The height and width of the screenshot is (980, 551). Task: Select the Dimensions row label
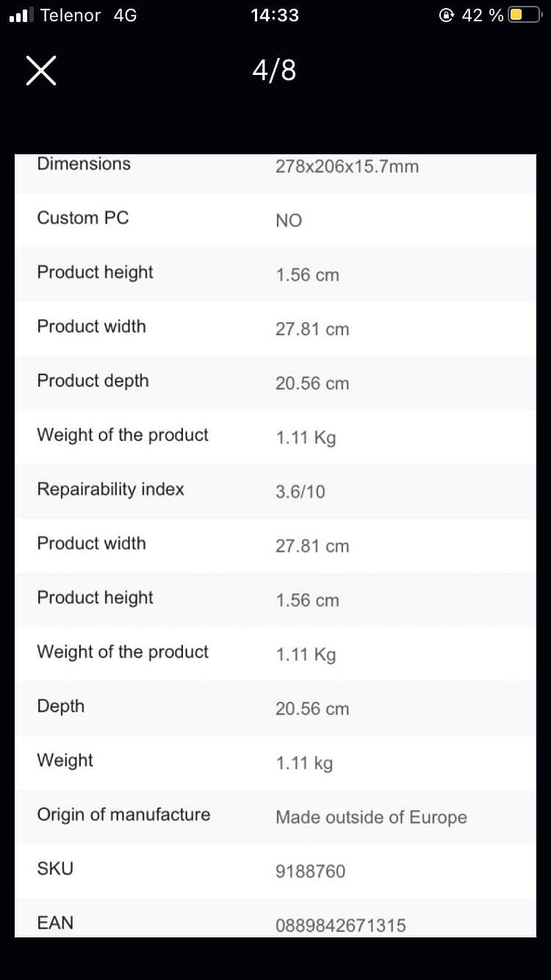pos(84,164)
